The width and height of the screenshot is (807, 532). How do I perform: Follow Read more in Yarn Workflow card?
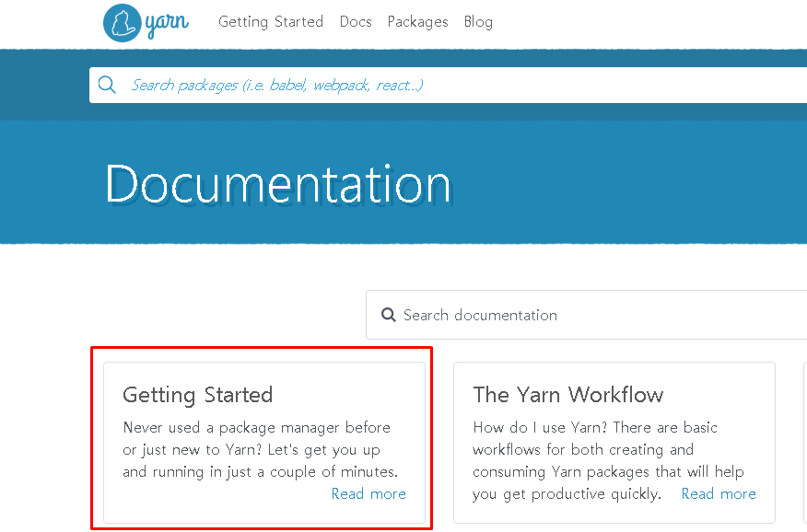pos(719,494)
